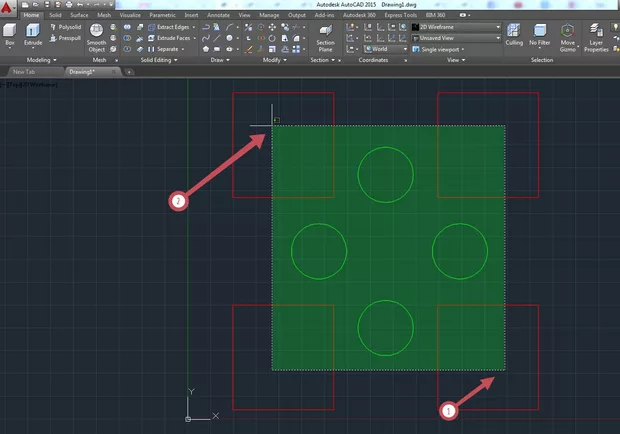Open the Unsaved View dropdown
Image resolution: width=620 pixels, height=434 pixels.
(456, 38)
